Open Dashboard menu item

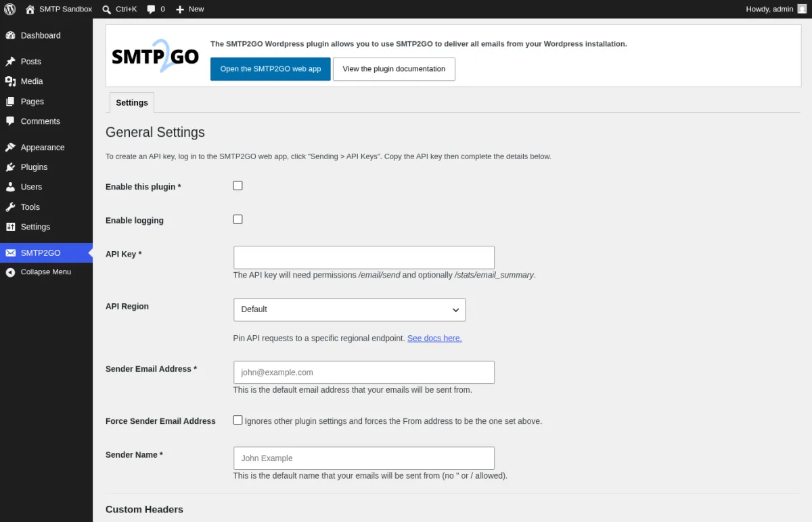point(41,35)
